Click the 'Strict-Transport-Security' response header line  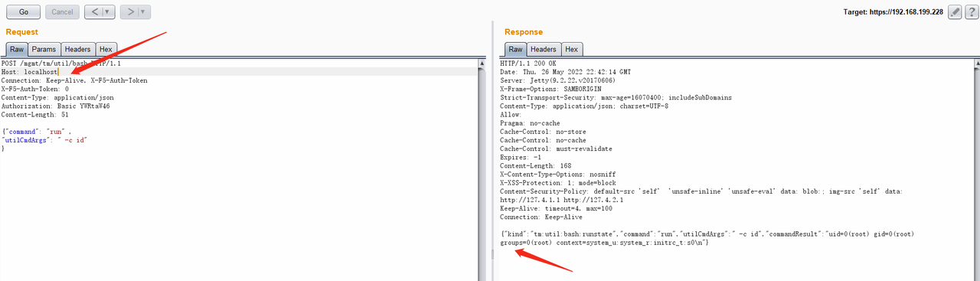[616, 97]
